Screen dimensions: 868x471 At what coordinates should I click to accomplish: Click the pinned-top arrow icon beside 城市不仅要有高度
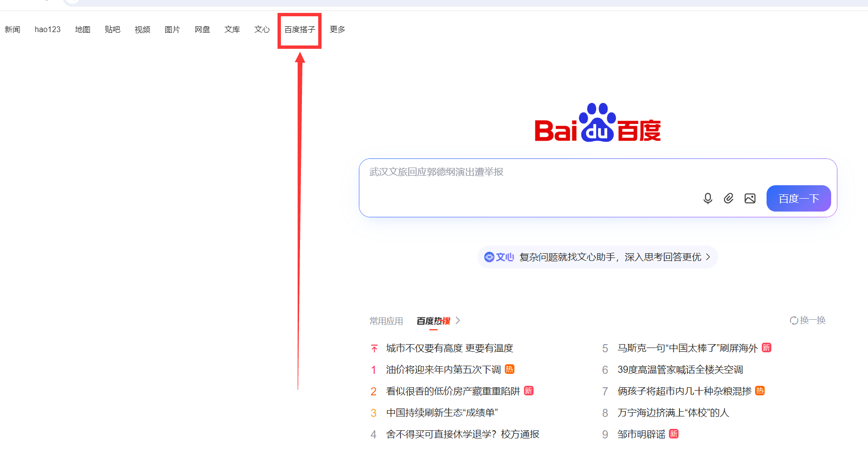pos(374,348)
